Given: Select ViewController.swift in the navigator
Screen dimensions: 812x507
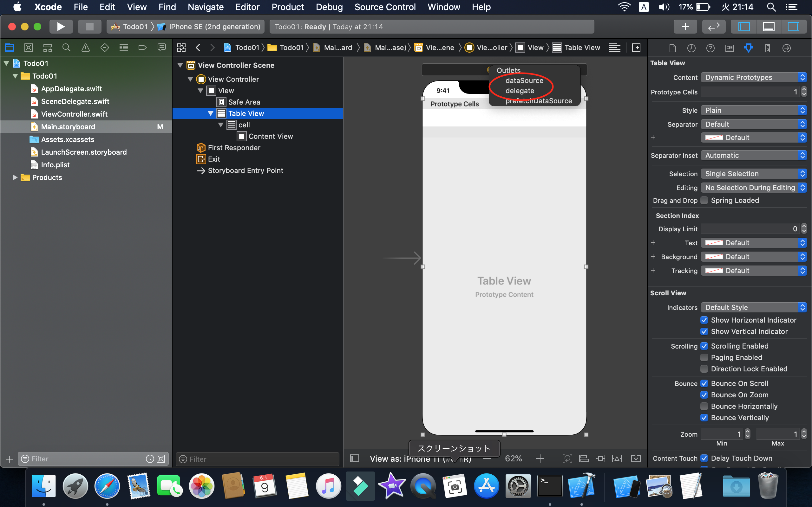Looking at the screenshot, I should tap(74, 114).
